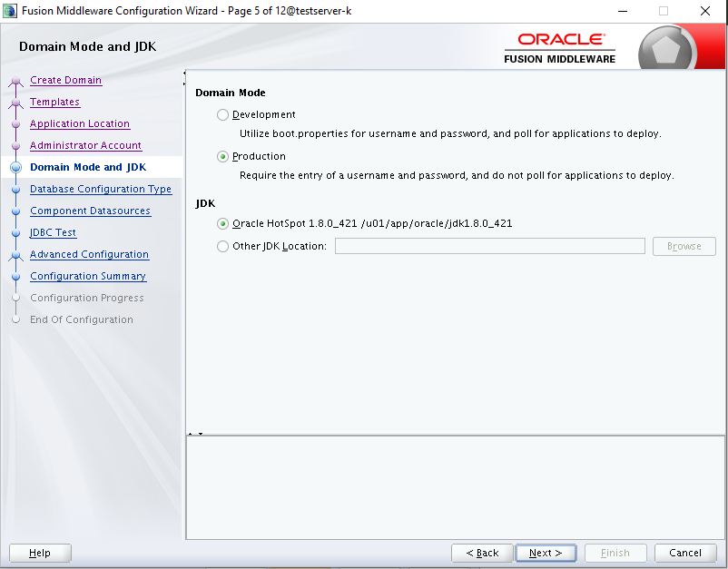
Task: Click the JDBC Test step bullet
Action: tap(15, 233)
